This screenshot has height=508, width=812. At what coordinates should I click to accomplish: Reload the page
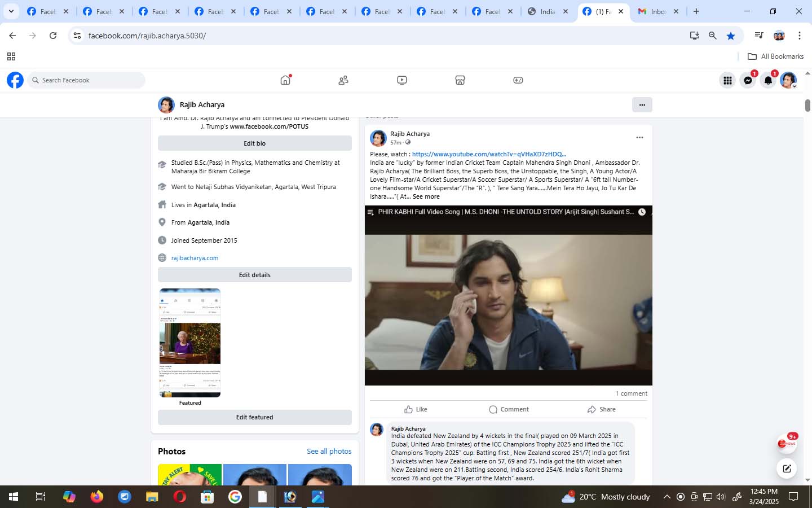pyautogui.click(x=53, y=36)
